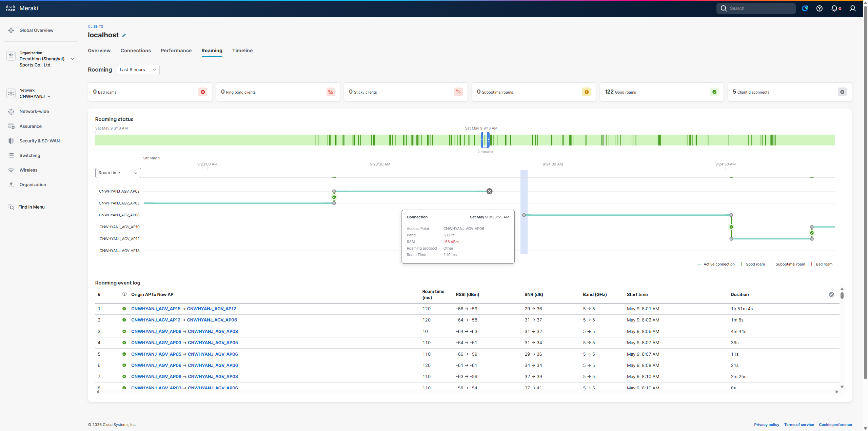Viewport: 868px width, 431px height.
Task: Select the Client disconnects summary card
Action: pos(790,92)
